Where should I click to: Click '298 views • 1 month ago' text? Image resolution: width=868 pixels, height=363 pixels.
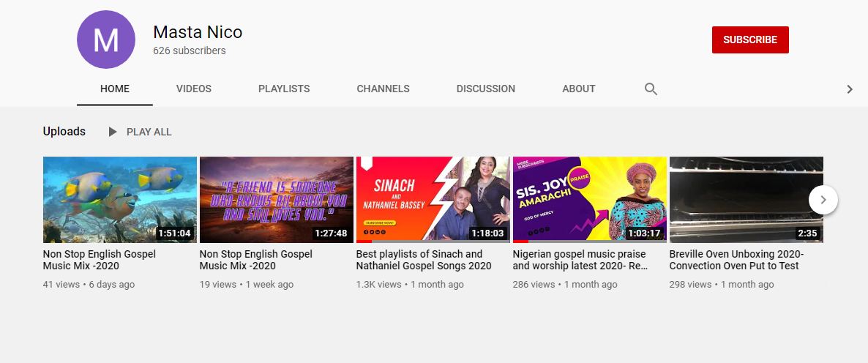point(722,285)
